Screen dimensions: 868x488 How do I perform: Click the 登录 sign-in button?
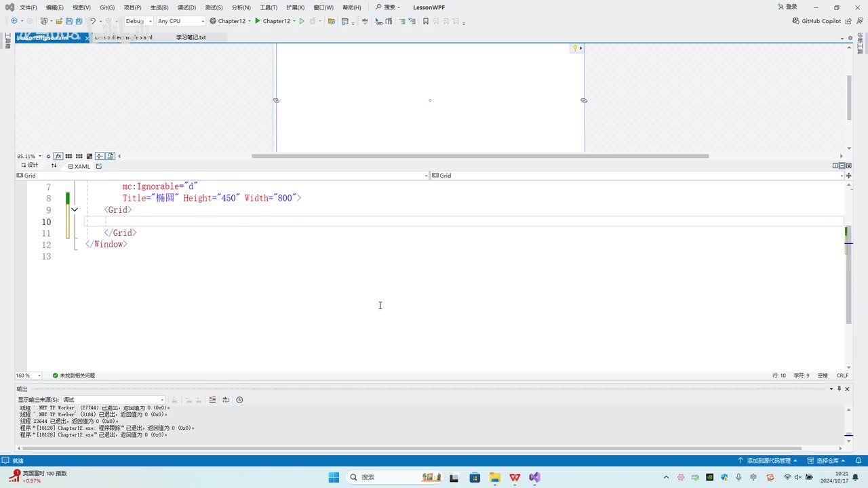click(x=787, y=7)
